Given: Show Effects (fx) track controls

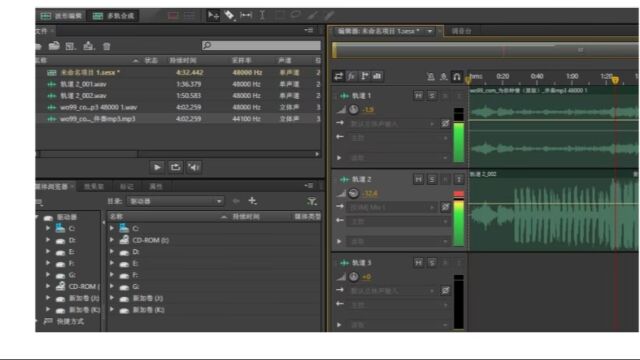Looking at the screenshot, I should [351, 76].
